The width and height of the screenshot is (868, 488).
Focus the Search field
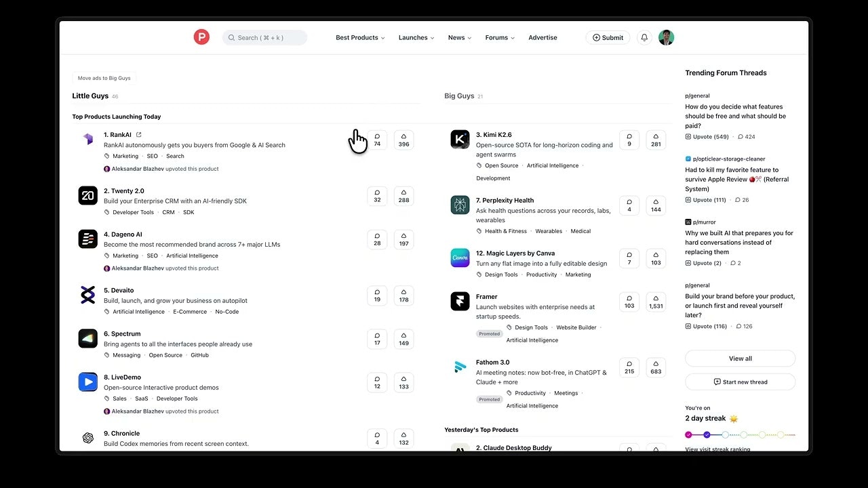pos(264,38)
